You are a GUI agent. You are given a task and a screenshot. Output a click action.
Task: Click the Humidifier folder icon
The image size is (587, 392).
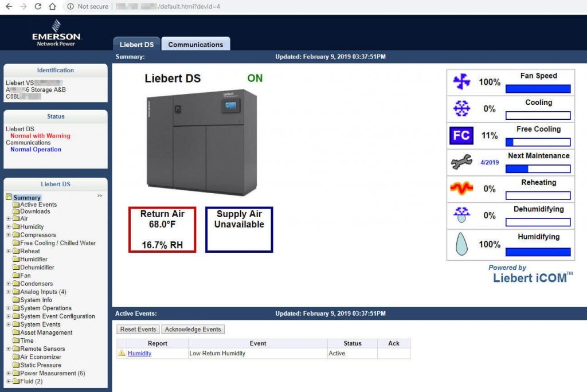(15, 259)
